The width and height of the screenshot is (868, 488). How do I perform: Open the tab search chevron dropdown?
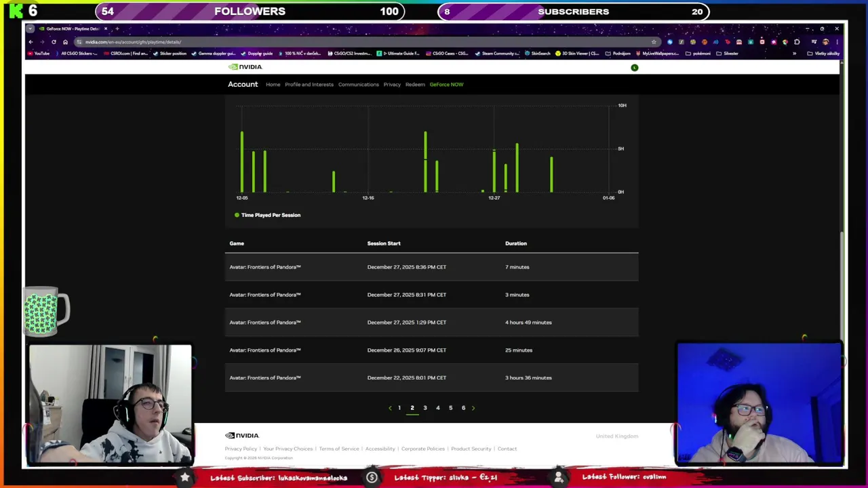click(30, 28)
